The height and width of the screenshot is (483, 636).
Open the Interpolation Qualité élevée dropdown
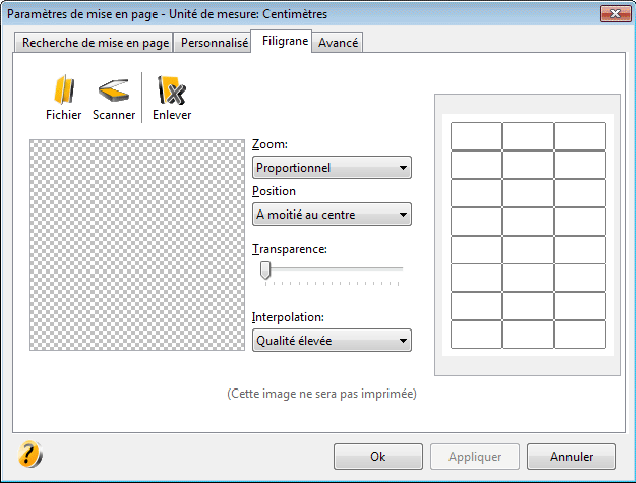pyautogui.click(x=331, y=340)
